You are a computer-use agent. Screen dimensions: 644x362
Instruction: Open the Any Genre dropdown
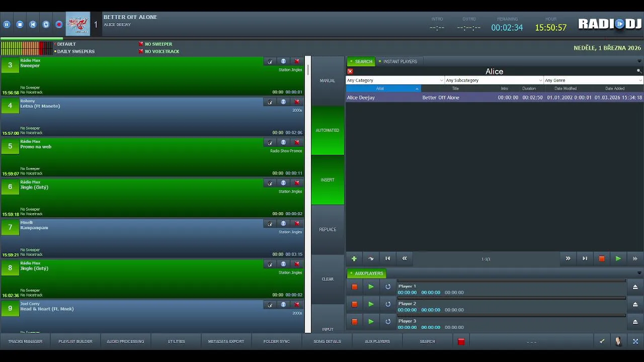593,80
